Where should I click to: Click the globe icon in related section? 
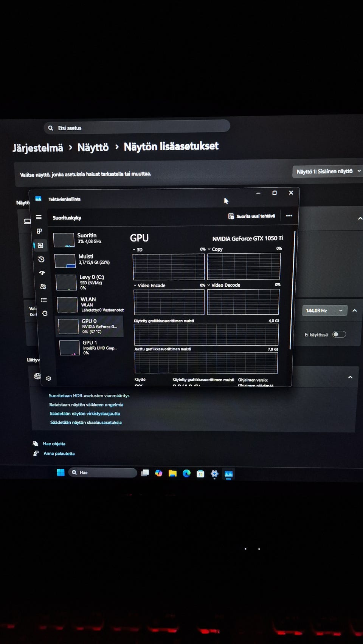pyautogui.click(x=37, y=376)
